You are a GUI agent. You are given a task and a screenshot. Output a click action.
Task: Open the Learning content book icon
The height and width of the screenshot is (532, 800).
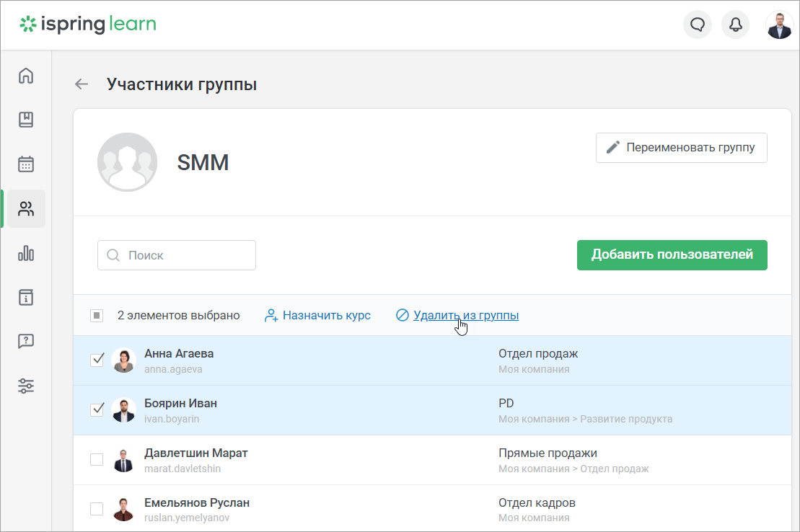click(x=26, y=120)
